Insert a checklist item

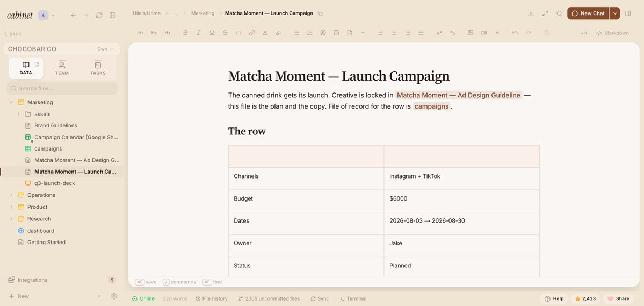click(x=336, y=33)
